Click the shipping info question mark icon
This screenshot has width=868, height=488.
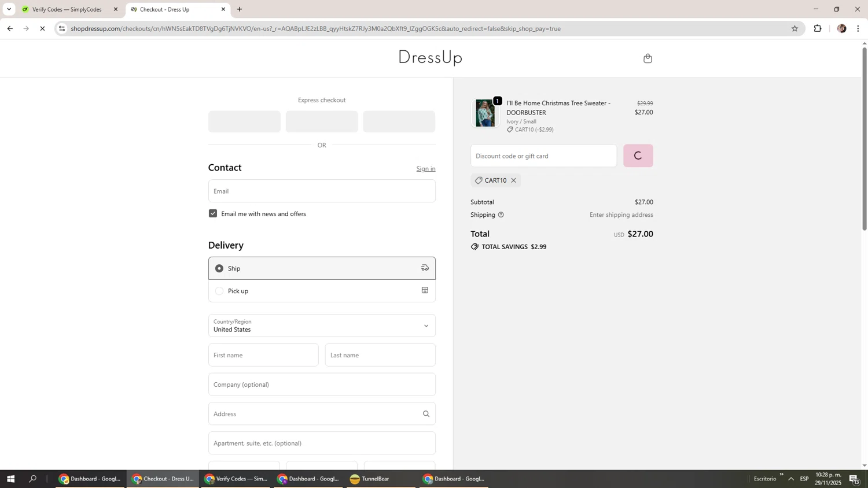point(501,215)
